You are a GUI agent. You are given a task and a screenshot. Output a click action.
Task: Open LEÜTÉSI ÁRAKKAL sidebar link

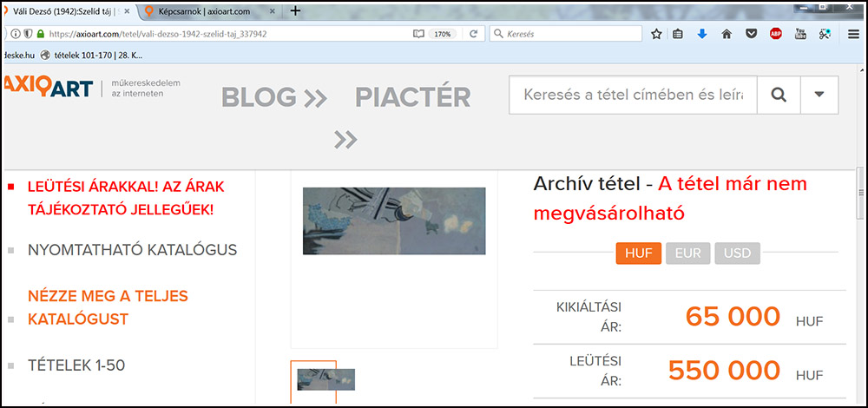[126, 199]
